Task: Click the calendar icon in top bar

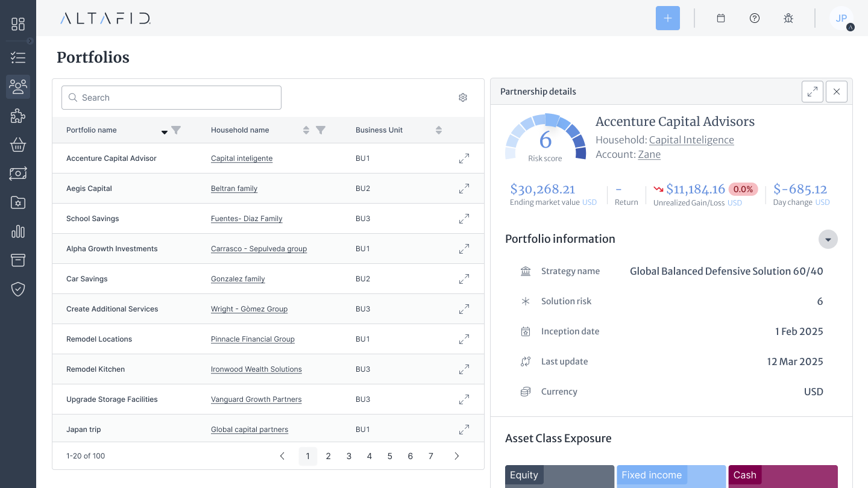Action: 720,18
